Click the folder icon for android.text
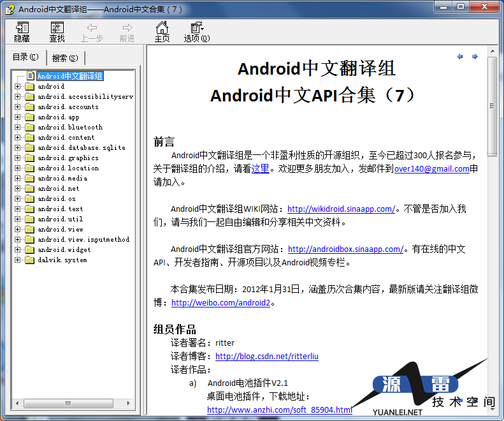This screenshot has height=421, width=504. pos(30,209)
